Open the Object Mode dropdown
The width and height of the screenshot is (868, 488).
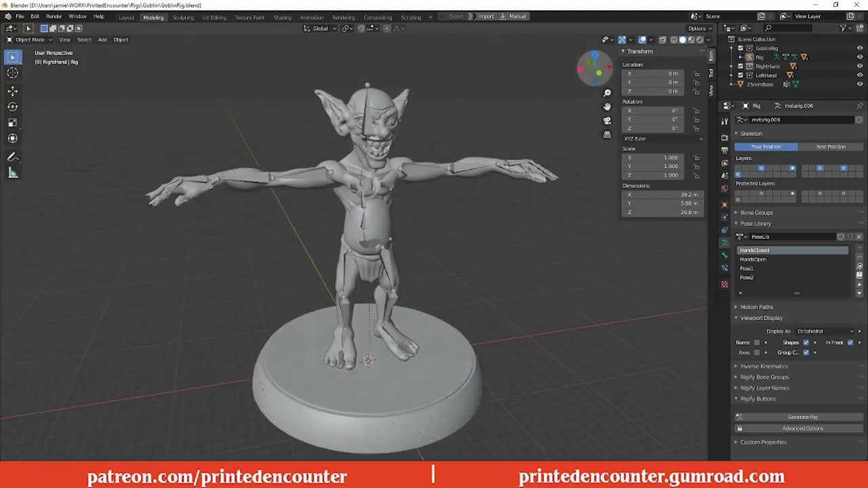pos(29,39)
